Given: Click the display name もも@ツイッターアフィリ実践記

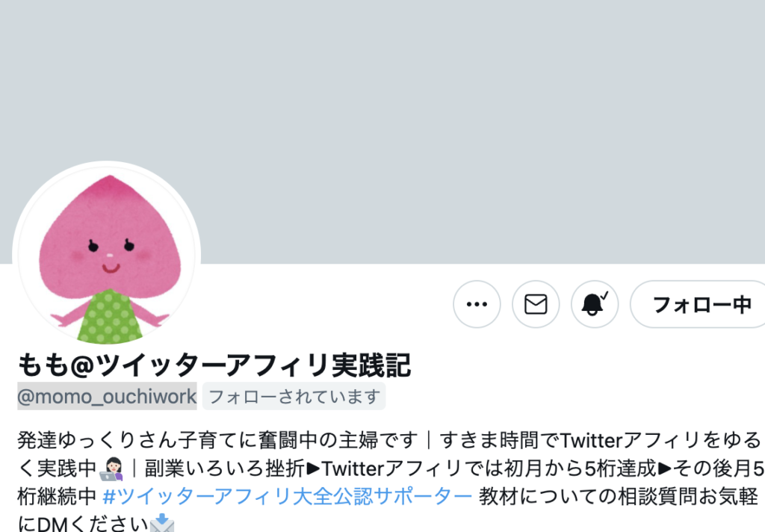Looking at the screenshot, I should 214,365.
